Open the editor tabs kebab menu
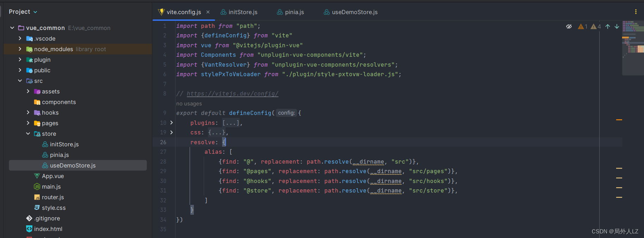The height and width of the screenshot is (238, 644). click(636, 12)
